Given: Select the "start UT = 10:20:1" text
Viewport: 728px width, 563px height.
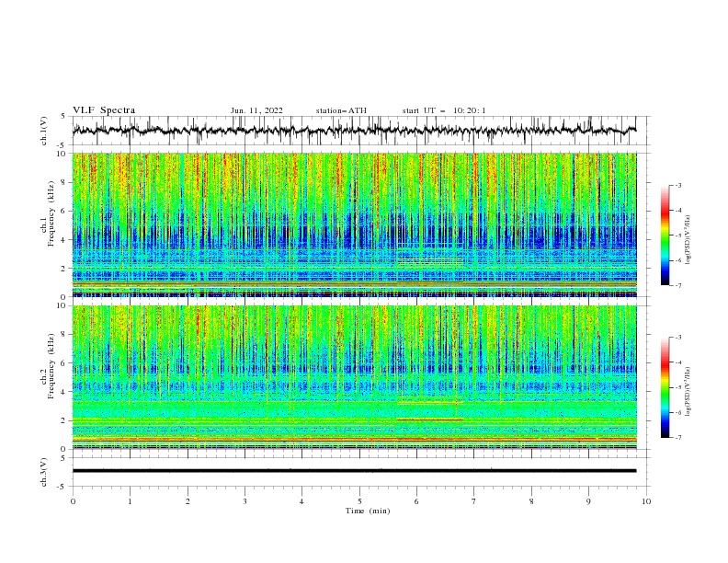Looking at the screenshot, I should (x=444, y=110).
